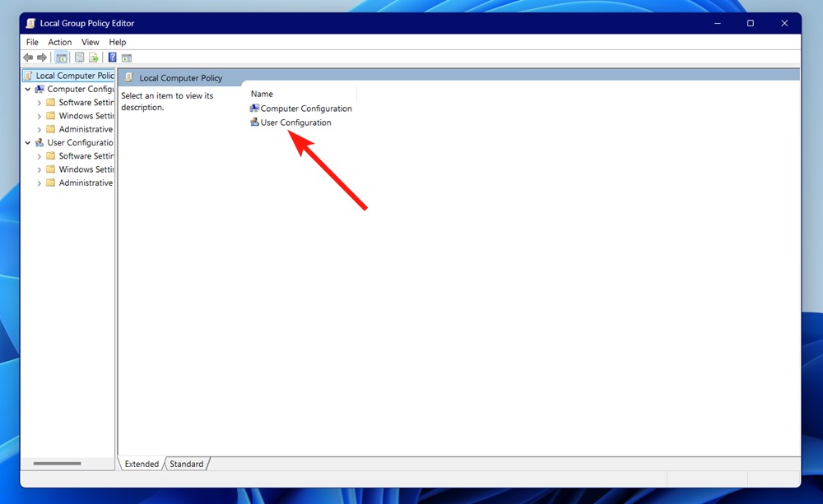Toggle Show/Hide Action Pane toolbar icon

127,58
